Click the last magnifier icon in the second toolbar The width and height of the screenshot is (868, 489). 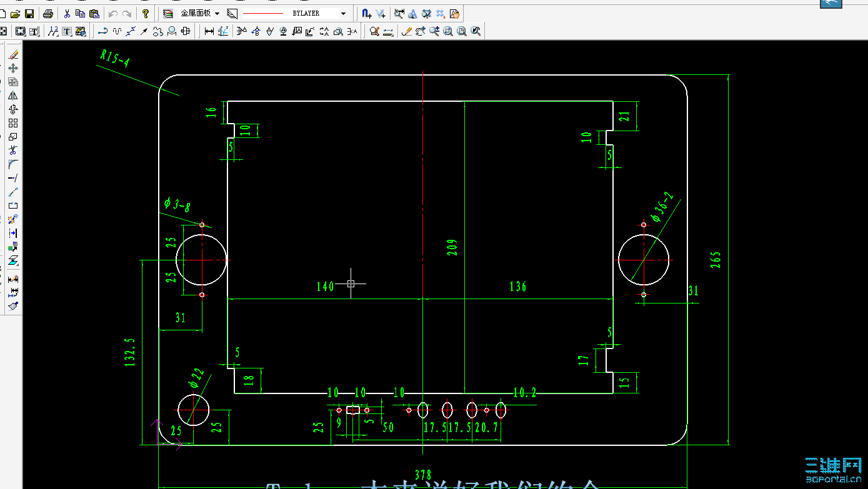click(x=476, y=31)
